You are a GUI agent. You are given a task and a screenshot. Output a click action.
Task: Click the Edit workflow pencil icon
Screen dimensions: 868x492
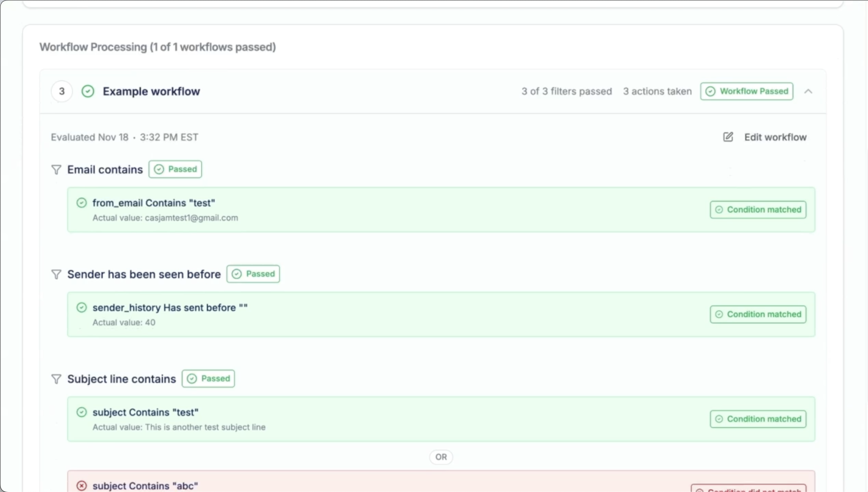[x=728, y=137]
